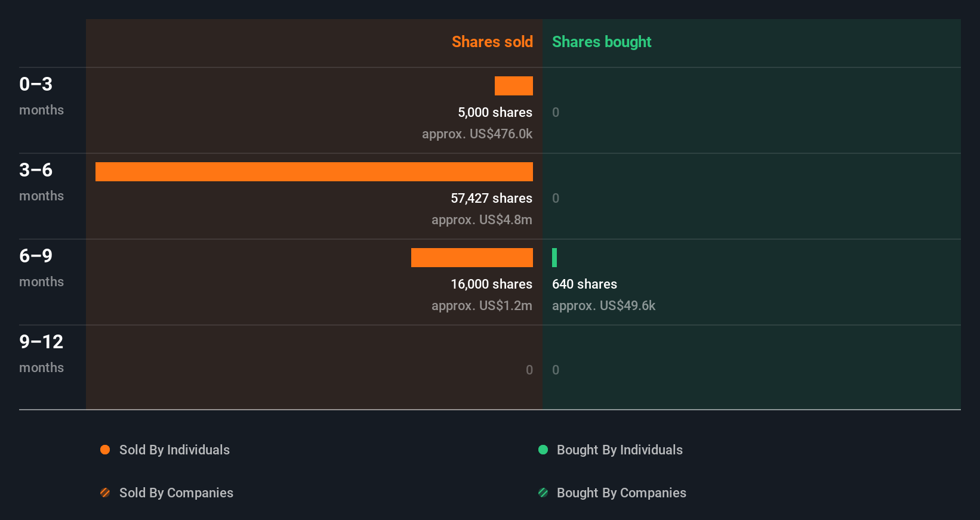Click the "approx. US$1.2m" amount
This screenshot has width=980, height=520.
(x=482, y=305)
